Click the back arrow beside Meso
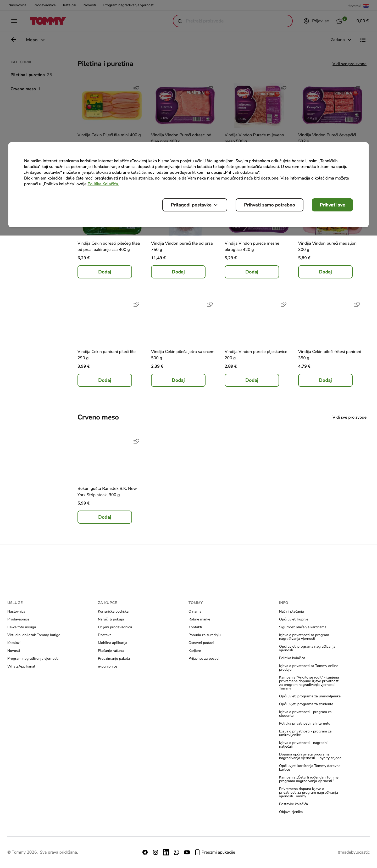 [14, 40]
